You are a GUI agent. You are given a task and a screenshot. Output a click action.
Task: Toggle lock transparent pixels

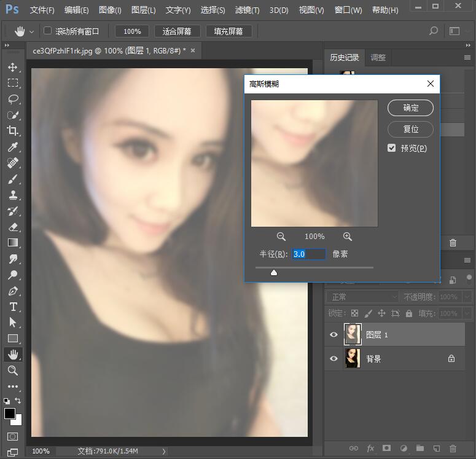point(354,313)
